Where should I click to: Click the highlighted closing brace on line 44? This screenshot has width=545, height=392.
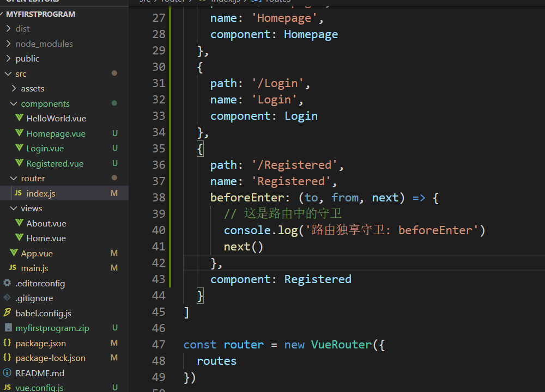click(x=200, y=296)
